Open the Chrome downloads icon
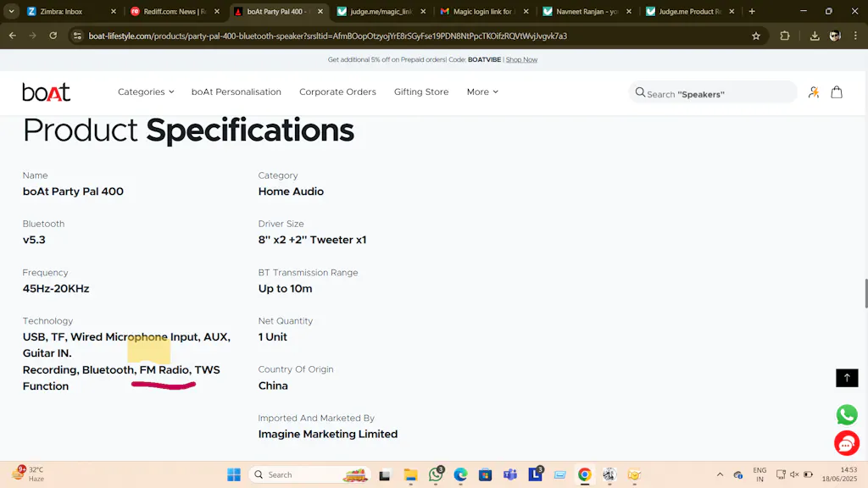The height and width of the screenshot is (488, 868). tap(814, 36)
